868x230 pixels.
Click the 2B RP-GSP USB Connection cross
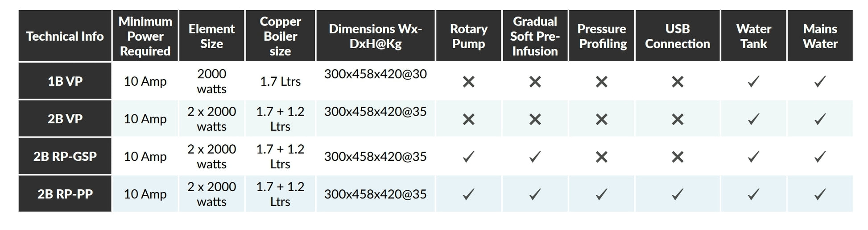tap(678, 157)
